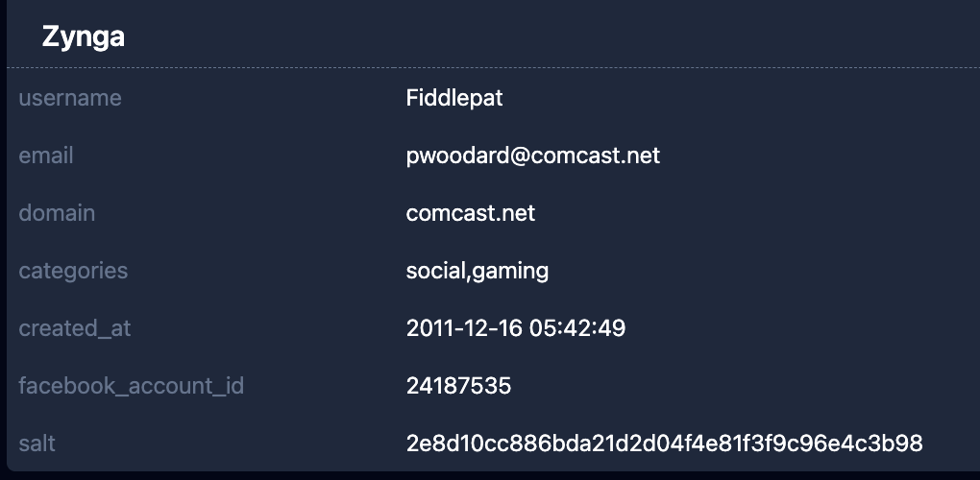Click the email field label
This screenshot has width=980, height=480.
point(46,156)
